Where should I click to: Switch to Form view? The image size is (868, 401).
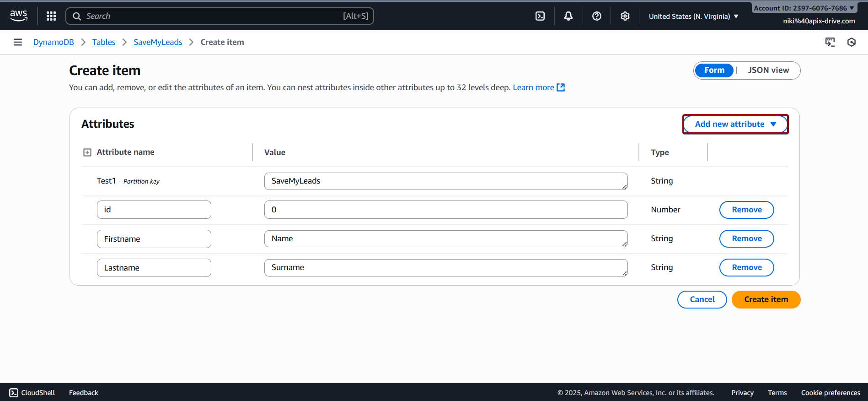click(x=714, y=70)
